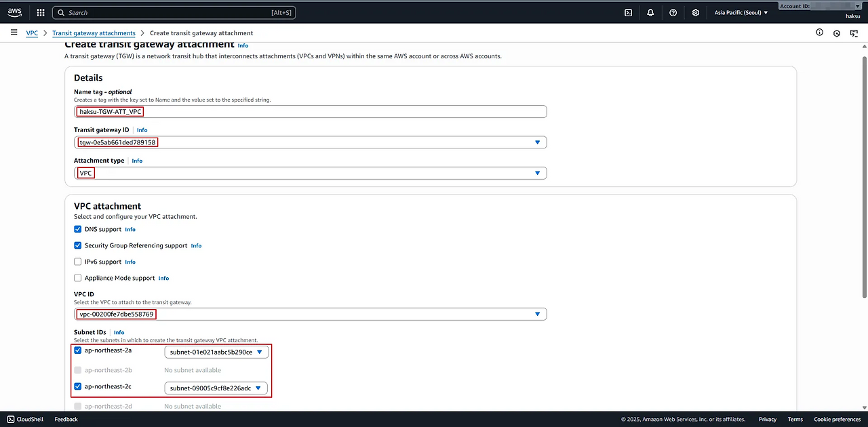Click the VPC breadcrumb link
Screen dimensions: 868x427
(32, 33)
